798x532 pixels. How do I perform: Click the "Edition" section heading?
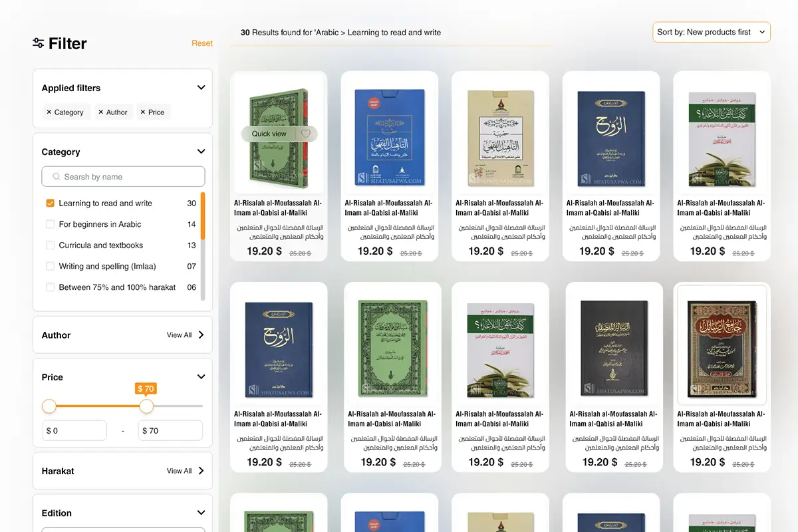pyautogui.click(x=57, y=513)
